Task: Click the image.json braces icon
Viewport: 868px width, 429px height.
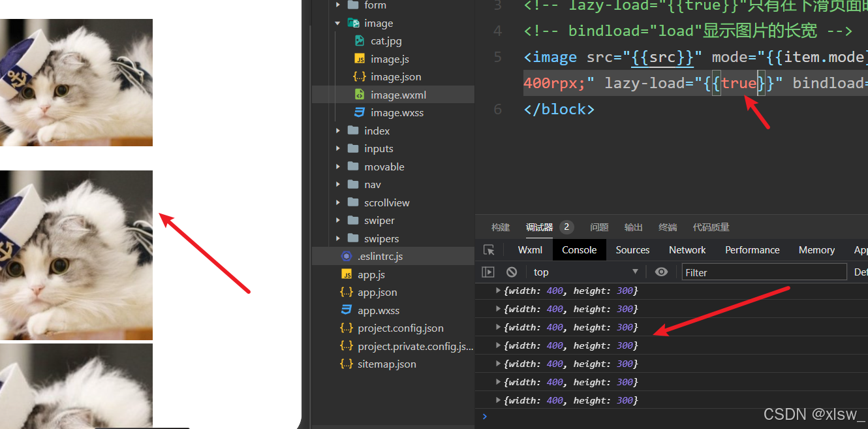Action: click(359, 76)
